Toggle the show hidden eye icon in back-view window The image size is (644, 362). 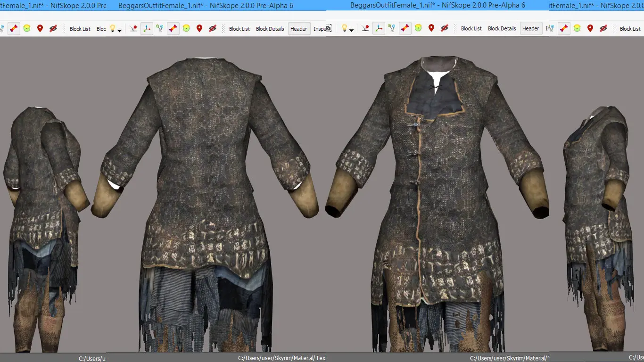point(213,29)
